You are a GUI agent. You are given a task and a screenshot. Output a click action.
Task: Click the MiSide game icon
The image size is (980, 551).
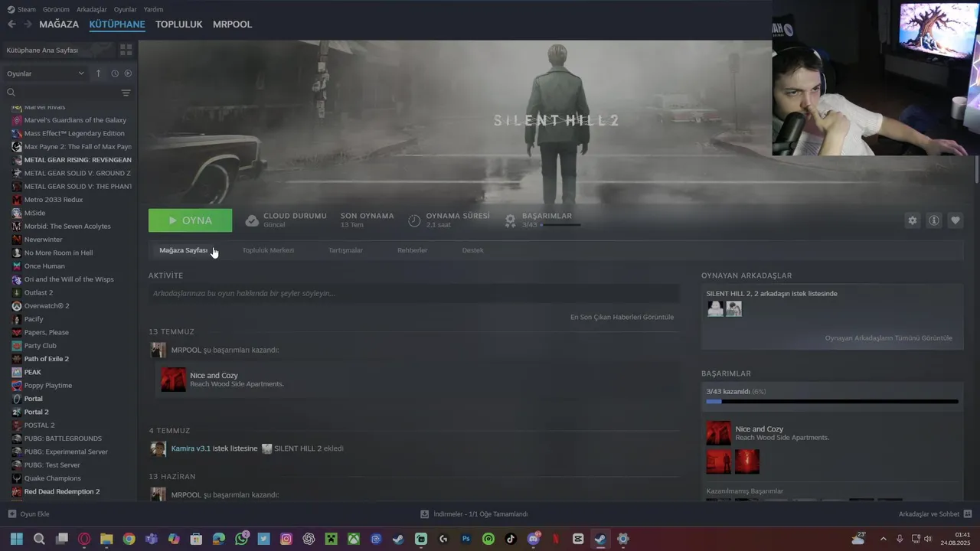click(x=17, y=213)
